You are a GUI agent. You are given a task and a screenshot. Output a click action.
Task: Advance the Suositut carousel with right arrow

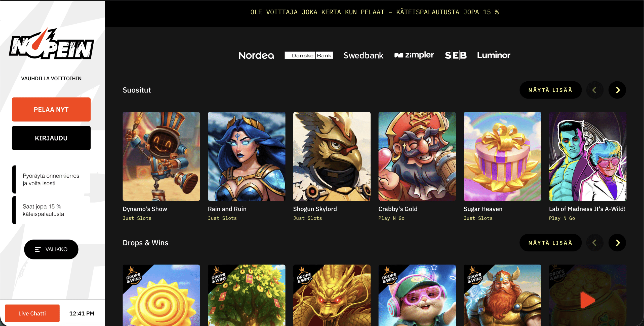pyautogui.click(x=617, y=90)
